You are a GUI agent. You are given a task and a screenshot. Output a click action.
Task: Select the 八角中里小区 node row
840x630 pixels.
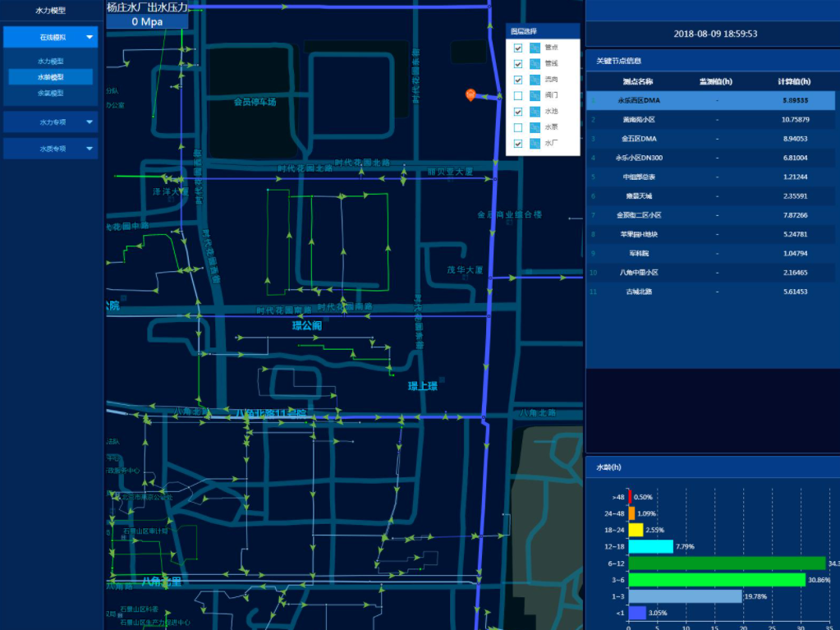pyautogui.click(x=711, y=272)
